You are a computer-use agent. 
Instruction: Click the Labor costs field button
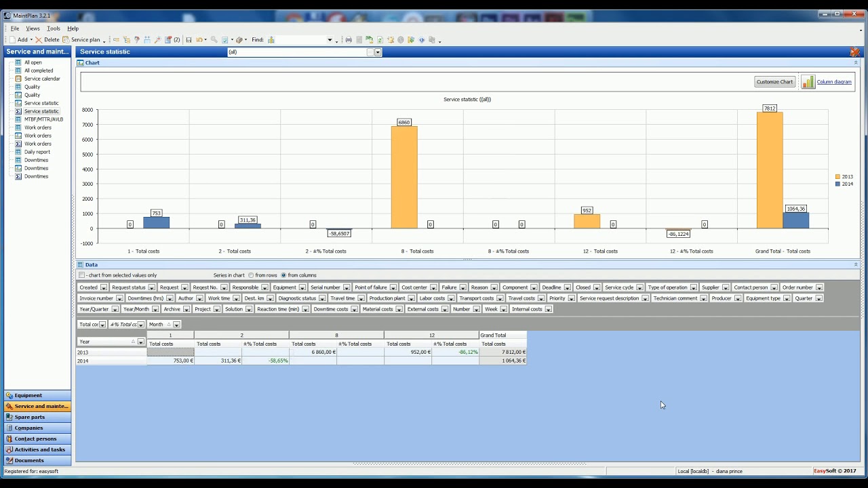tap(436, 298)
